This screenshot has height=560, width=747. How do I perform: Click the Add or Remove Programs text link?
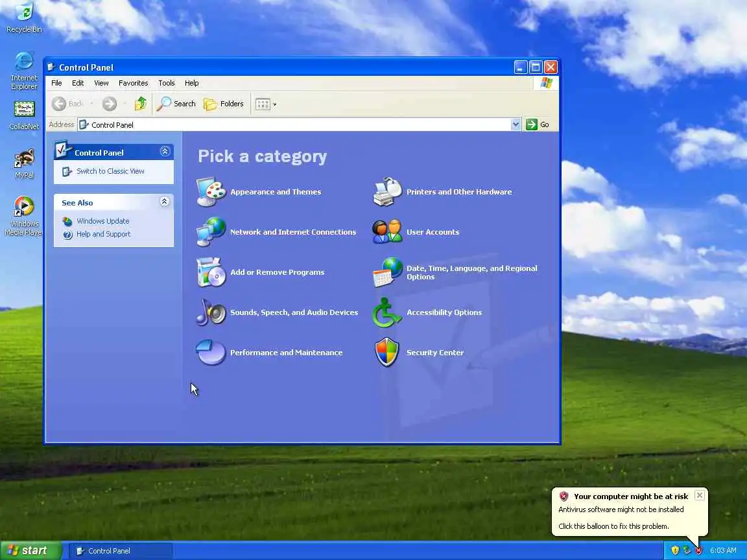point(278,272)
